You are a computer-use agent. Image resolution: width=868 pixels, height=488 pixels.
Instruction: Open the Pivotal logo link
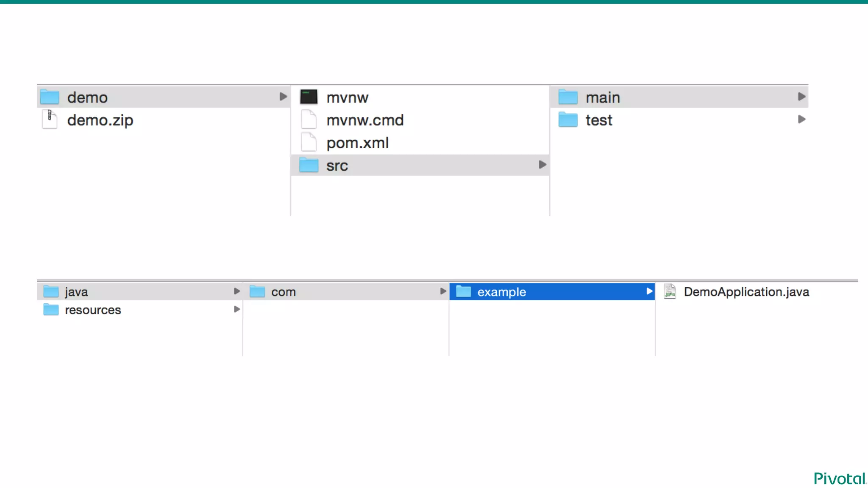click(840, 479)
